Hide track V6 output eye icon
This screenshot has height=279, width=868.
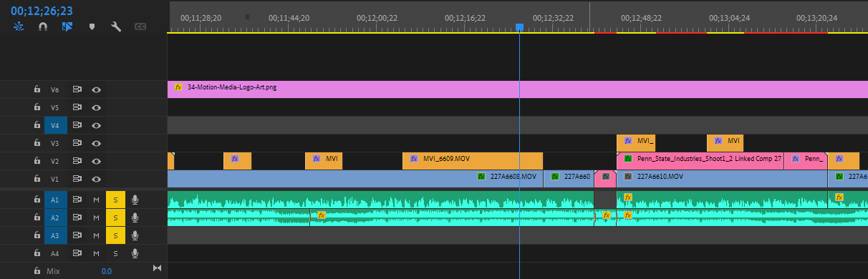(x=96, y=89)
